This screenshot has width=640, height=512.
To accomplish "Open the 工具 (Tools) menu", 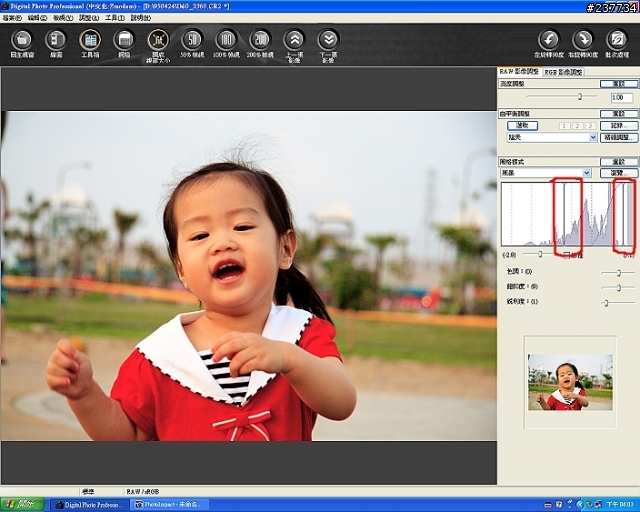I will pos(115,18).
